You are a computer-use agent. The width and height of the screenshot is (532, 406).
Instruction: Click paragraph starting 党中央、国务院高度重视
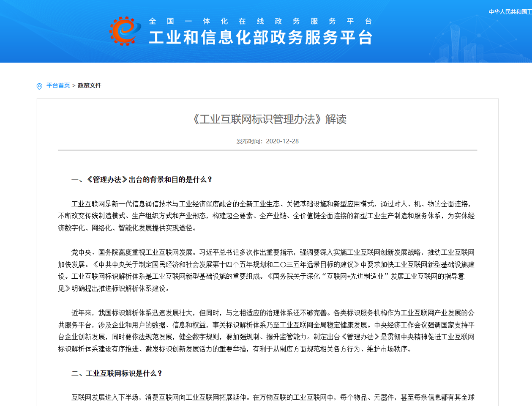pos(266,271)
